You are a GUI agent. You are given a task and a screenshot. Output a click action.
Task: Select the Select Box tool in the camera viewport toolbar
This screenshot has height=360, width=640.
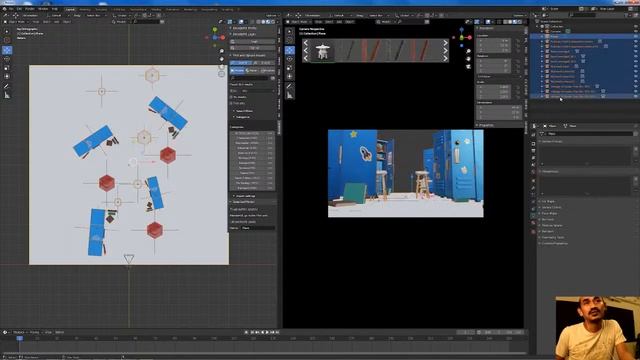(x=289, y=31)
